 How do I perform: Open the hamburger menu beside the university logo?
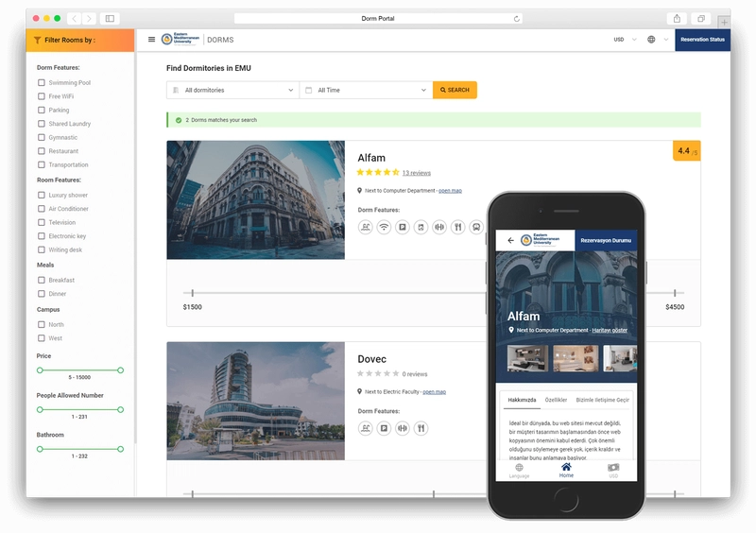pos(151,40)
